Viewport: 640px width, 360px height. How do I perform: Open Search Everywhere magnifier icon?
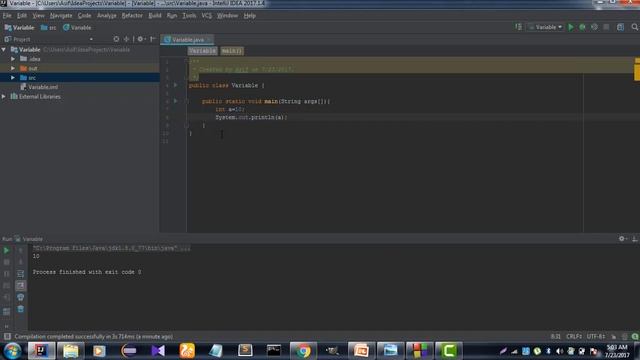634,27
